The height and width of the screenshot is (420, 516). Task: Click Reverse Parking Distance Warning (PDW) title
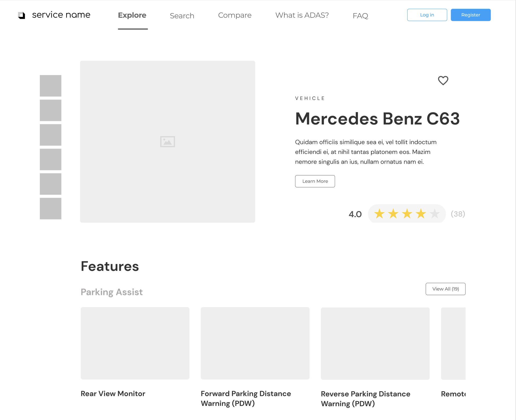click(x=366, y=399)
